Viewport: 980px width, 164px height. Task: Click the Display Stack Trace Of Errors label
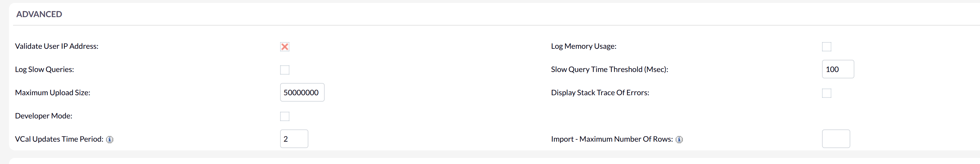point(600,93)
